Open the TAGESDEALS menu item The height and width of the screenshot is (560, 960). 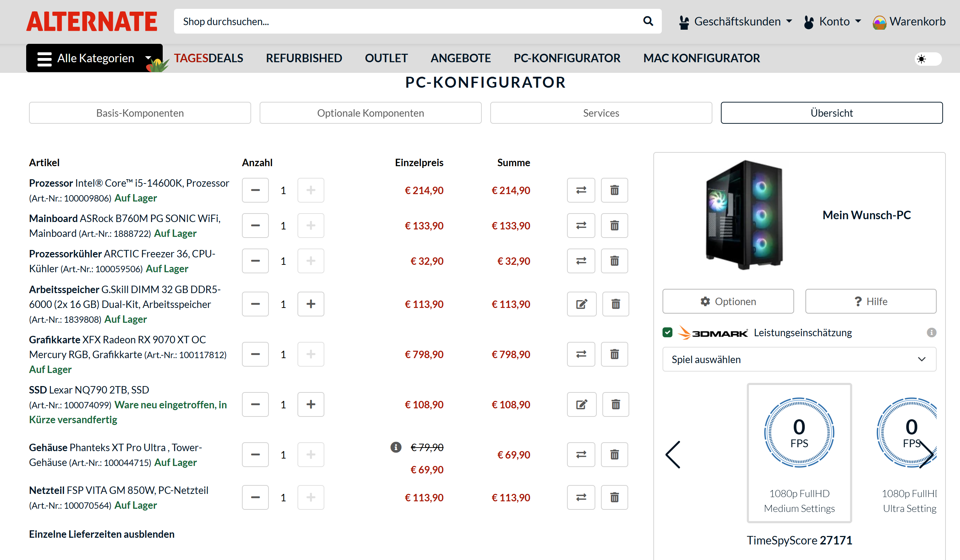[x=208, y=58]
